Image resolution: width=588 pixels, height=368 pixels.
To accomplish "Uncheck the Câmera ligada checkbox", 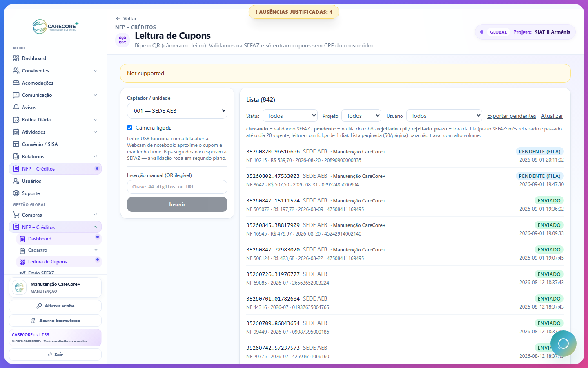I will [x=130, y=128].
